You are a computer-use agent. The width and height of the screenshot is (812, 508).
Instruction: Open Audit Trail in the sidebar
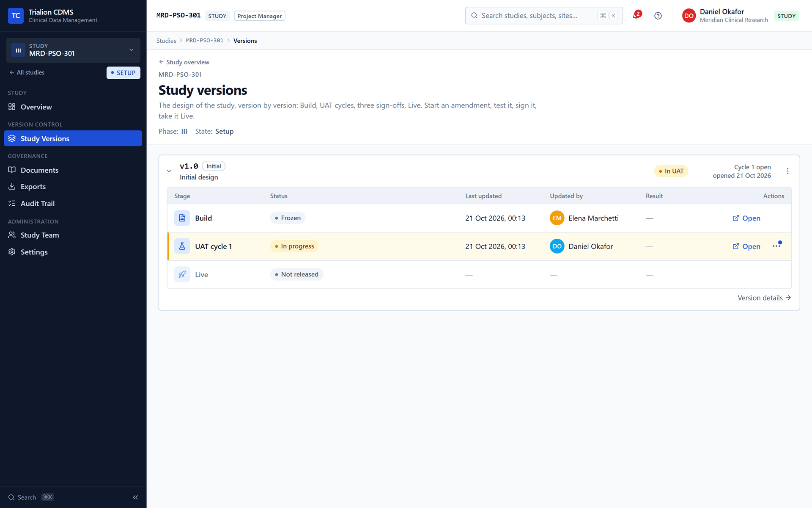(x=73, y=204)
